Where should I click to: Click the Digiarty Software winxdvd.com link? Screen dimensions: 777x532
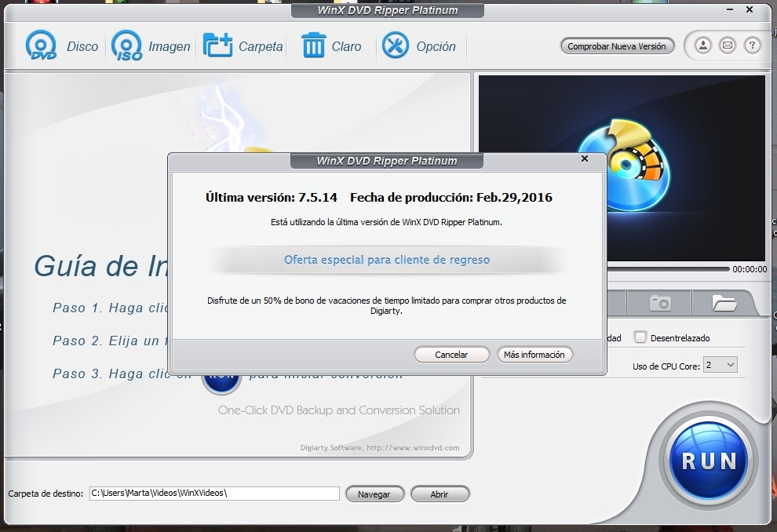coord(380,448)
